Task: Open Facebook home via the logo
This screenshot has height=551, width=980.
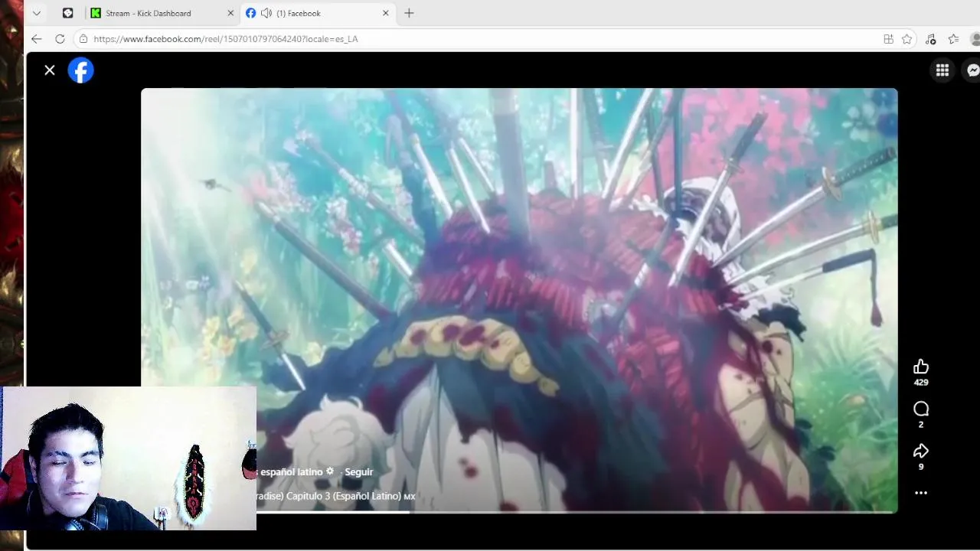Action: 80,70
